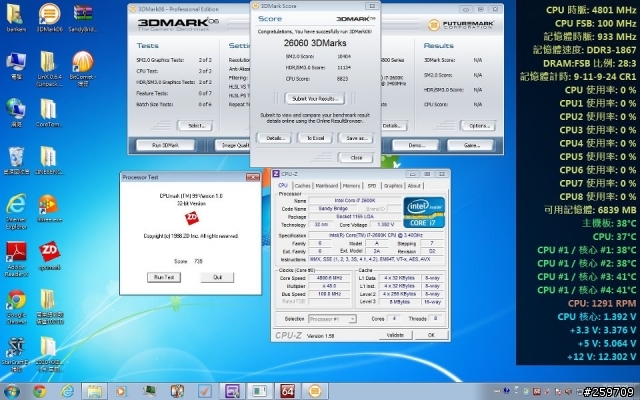Click Core Speed value field in CPU-Z
Image resolution: width=640 pixels, height=400 pixels.
[329, 278]
